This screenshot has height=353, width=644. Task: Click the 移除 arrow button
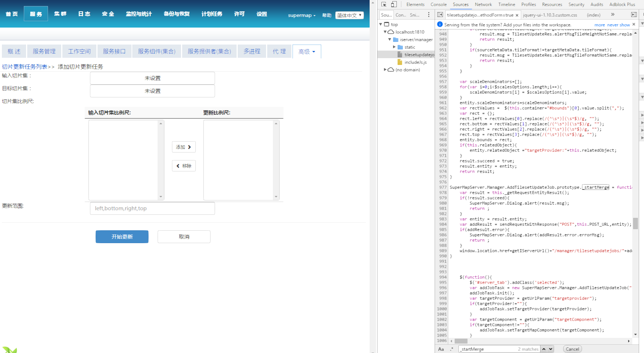[184, 166]
